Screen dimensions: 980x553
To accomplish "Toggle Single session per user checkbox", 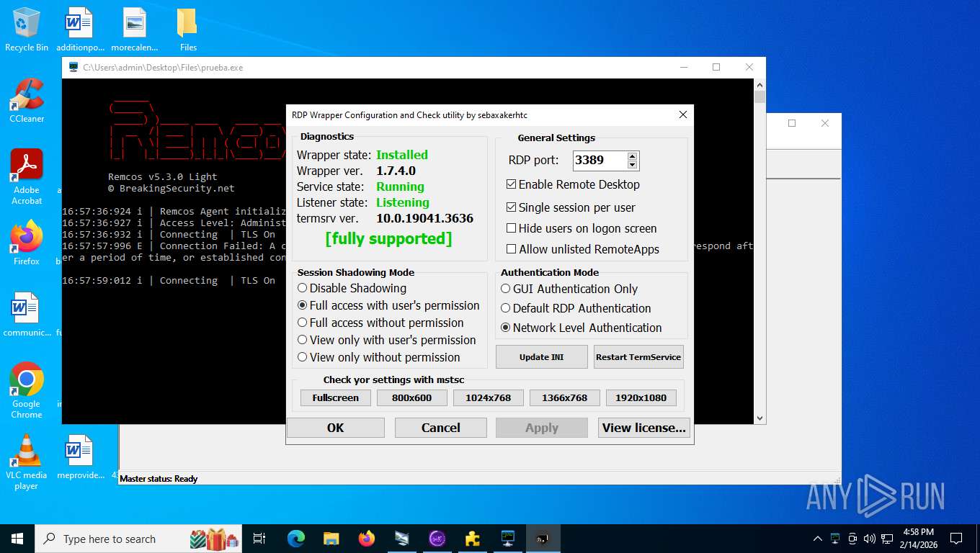I will [512, 207].
